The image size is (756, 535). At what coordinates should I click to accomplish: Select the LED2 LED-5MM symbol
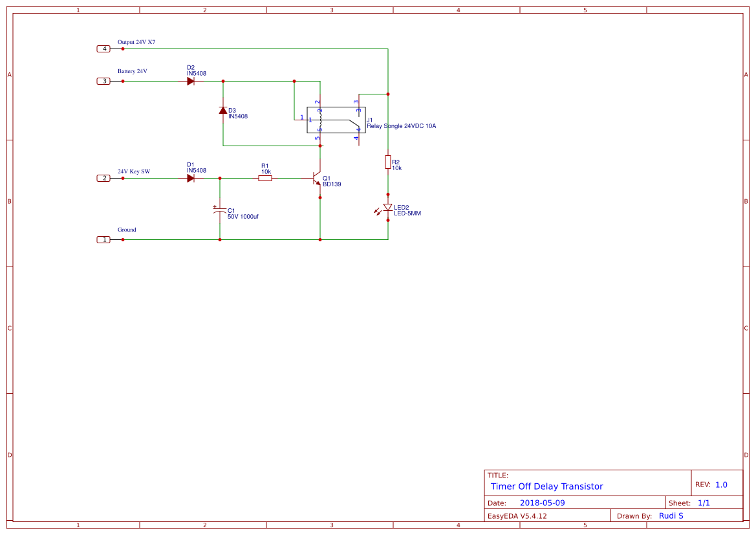387,207
